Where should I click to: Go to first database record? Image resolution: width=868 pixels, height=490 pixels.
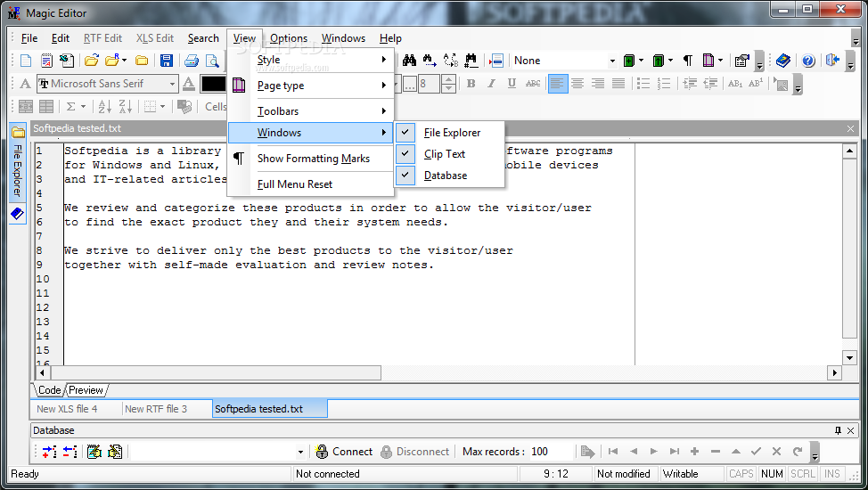(x=613, y=451)
